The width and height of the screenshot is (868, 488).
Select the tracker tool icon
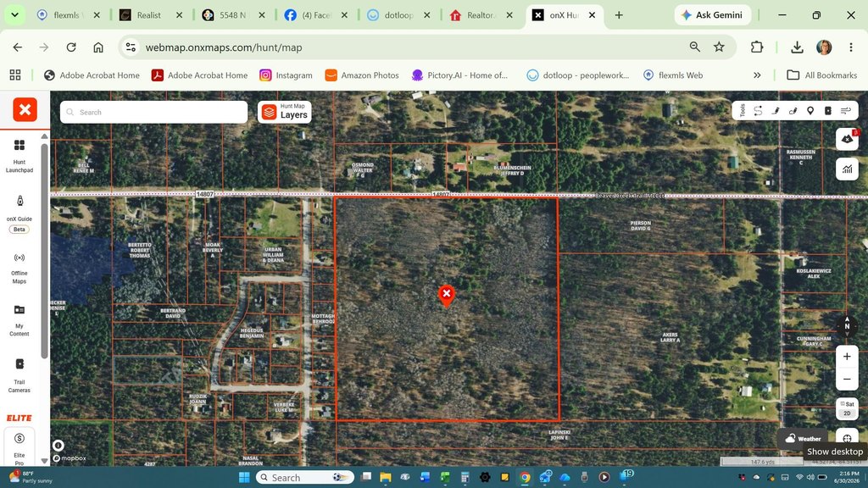point(828,111)
